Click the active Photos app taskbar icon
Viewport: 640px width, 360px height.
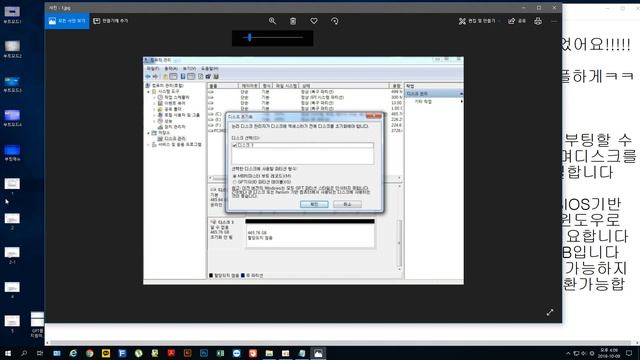coord(318,353)
